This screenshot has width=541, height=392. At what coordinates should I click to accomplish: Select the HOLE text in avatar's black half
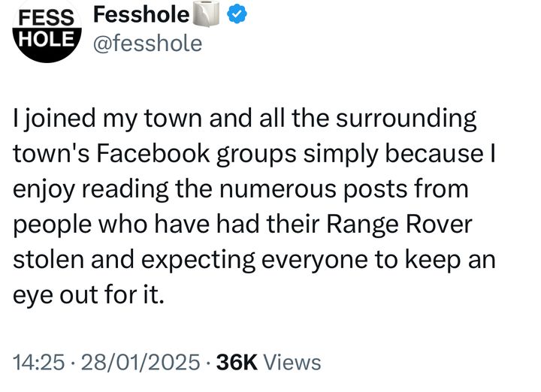(47, 38)
